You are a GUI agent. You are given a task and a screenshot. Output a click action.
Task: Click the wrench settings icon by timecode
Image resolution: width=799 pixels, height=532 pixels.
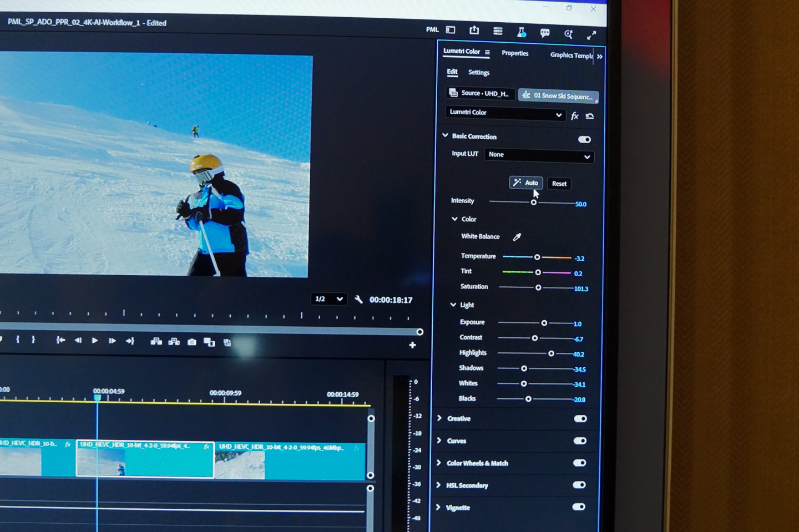(358, 300)
